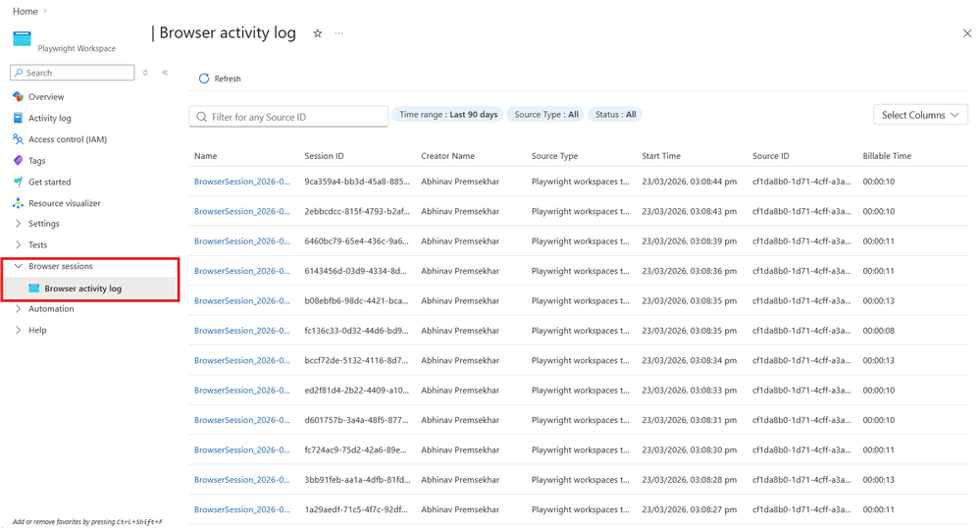980x528 pixels.
Task: Click the Source Type column header
Action: pos(554,156)
